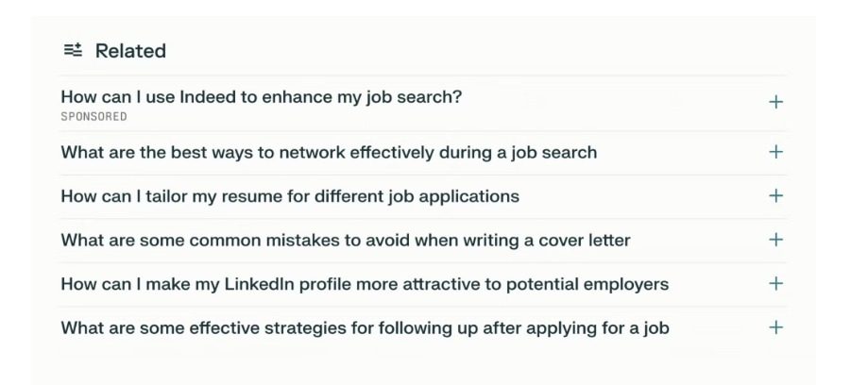Click plus icon for LinkedIn profile question
This screenshot has height=385, width=868.
(x=775, y=284)
